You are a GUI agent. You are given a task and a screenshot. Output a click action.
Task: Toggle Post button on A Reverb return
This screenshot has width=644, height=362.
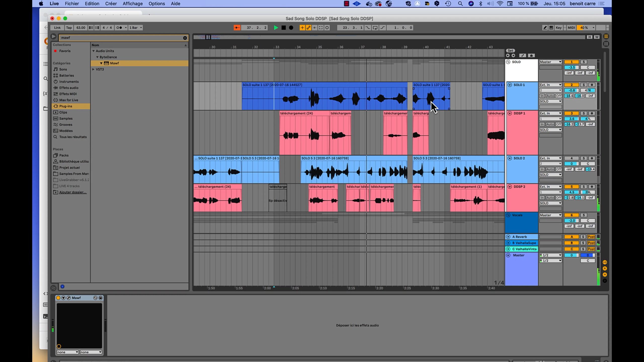[591, 237]
